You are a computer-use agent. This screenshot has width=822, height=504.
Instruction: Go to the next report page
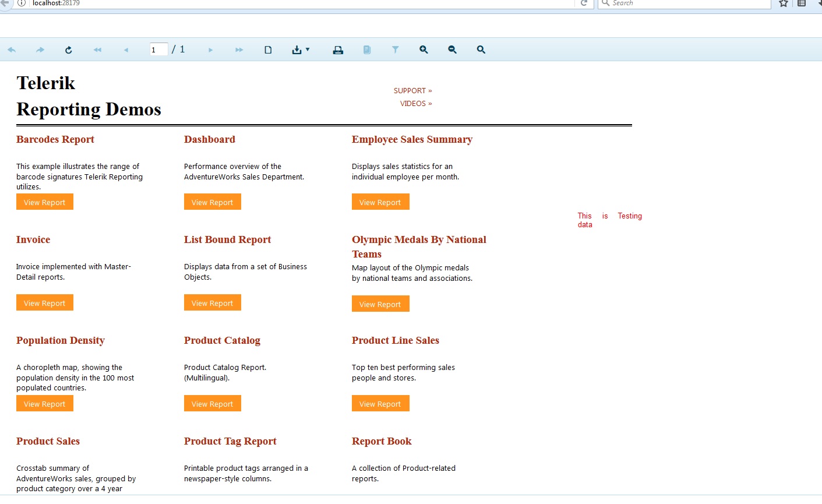click(x=211, y=50)
